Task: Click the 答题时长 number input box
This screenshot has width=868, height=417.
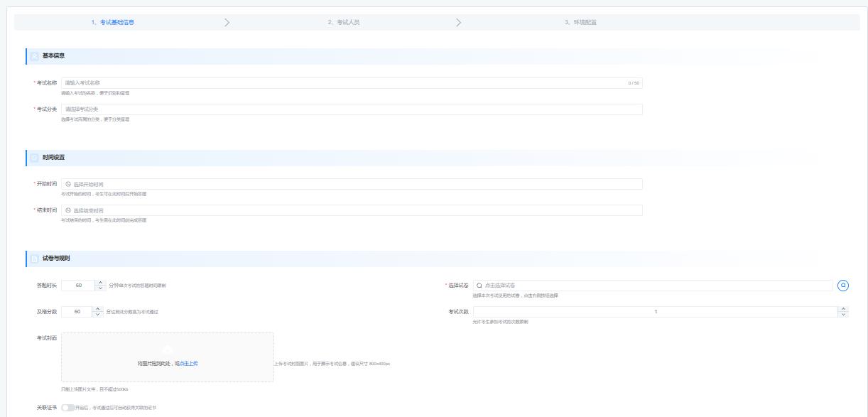Action: pos(78,285)
